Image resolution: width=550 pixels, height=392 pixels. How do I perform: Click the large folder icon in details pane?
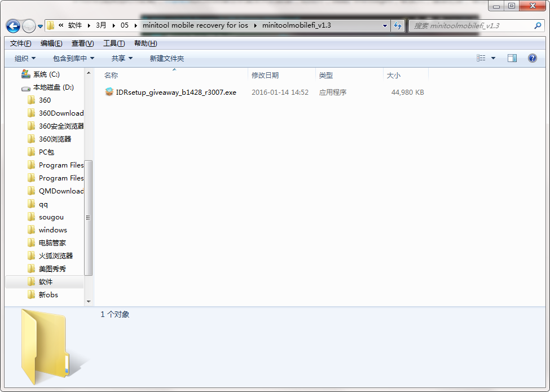tap(46, 346)
